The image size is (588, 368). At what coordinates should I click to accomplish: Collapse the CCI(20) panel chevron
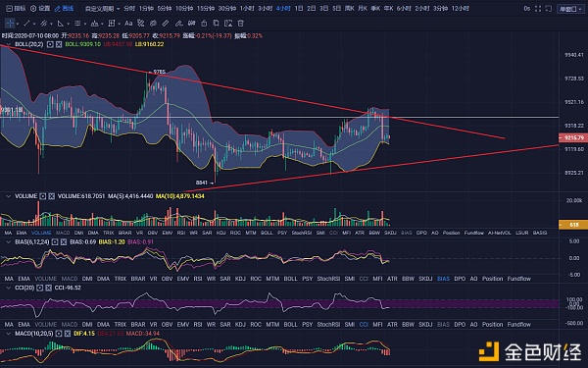click(8, 288)
